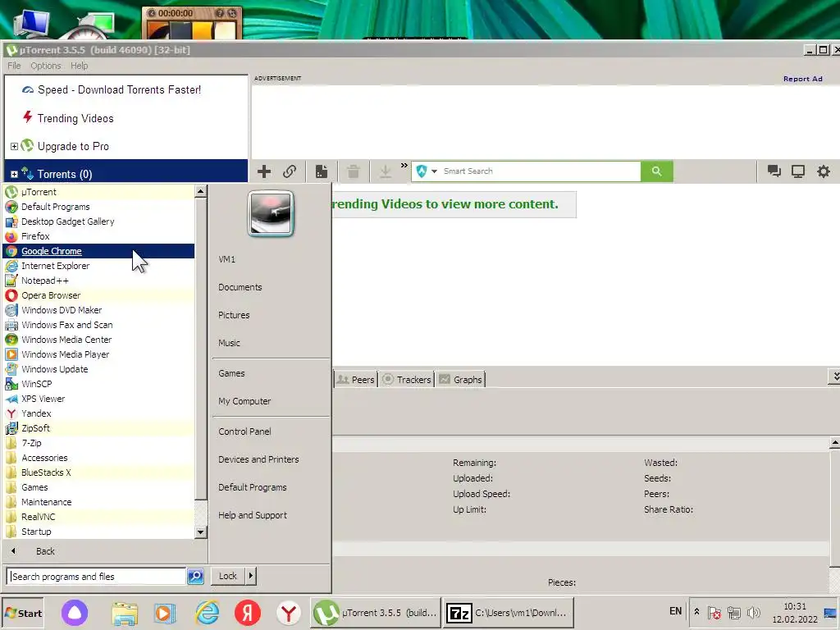Click the volume speaker tray icon
The width and height of the screenshot is (840, 630).
[x=753, y=612]
